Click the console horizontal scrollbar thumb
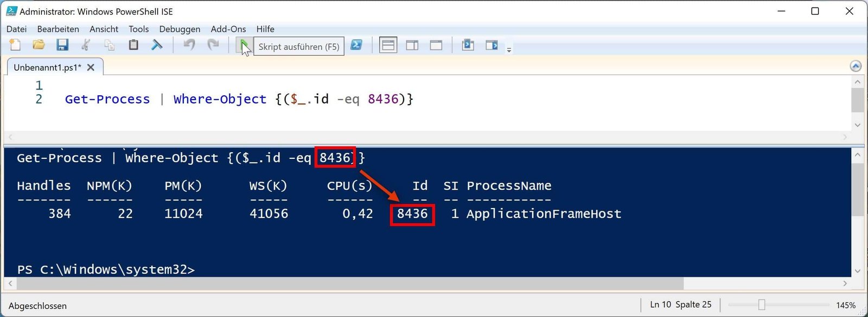Image resolution: width=868 pixels, height=317 pixels. pyautogui.click(x=347, y=283)
